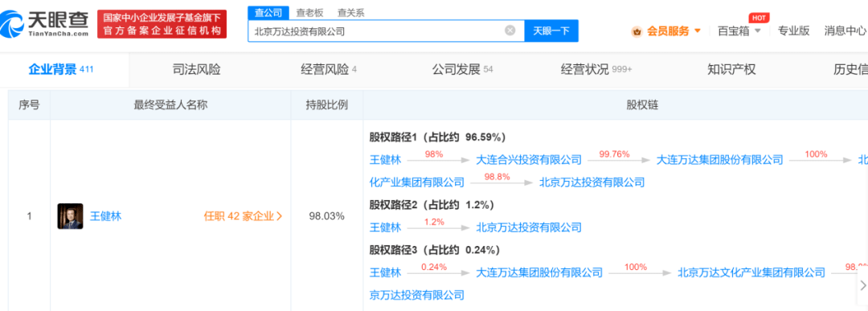The height and width of the screenshot is (311, 868).
Task: Clear the search box with the X icon
Action: pyautogui.click(x=510, y=31)
